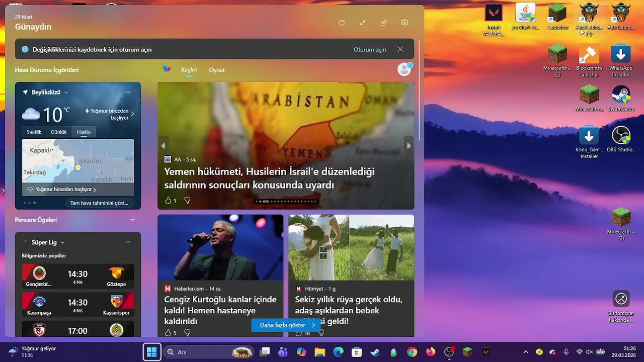Open Süper Lig widget more options

click(x=128, y=242)
